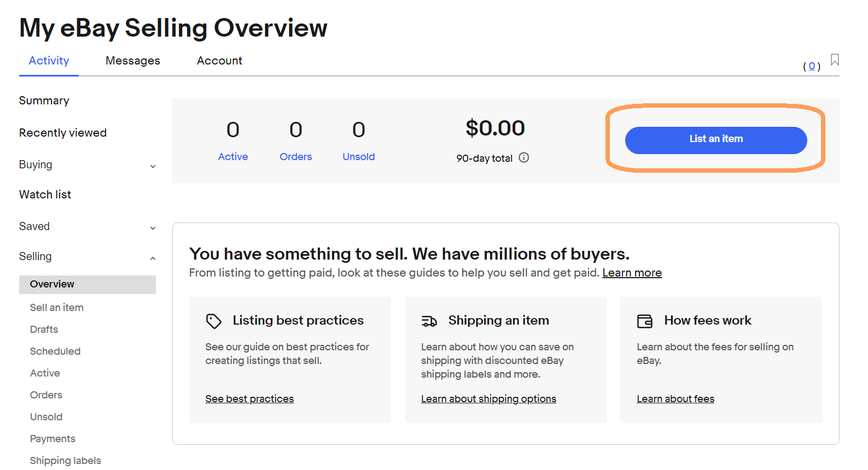This screenshot has width=868, height=470.
Task: Select Buying in the sidebar
Action: [36, 164]
